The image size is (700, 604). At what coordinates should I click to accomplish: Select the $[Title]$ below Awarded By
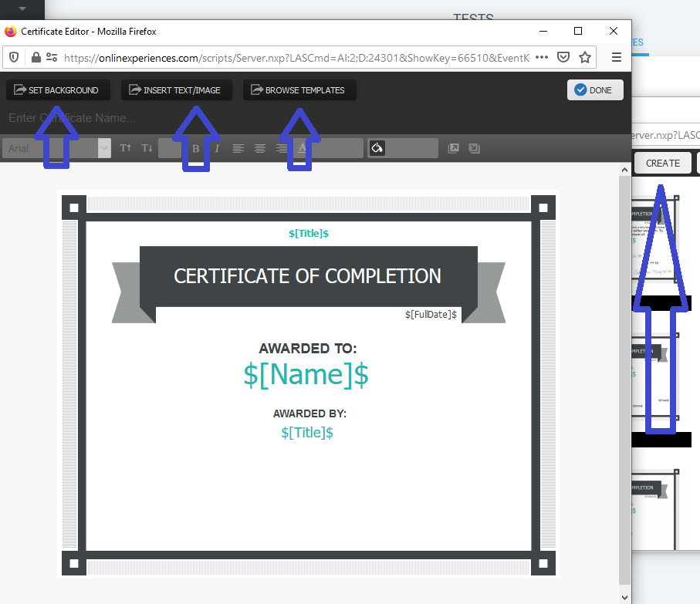[x=307, y=433]
